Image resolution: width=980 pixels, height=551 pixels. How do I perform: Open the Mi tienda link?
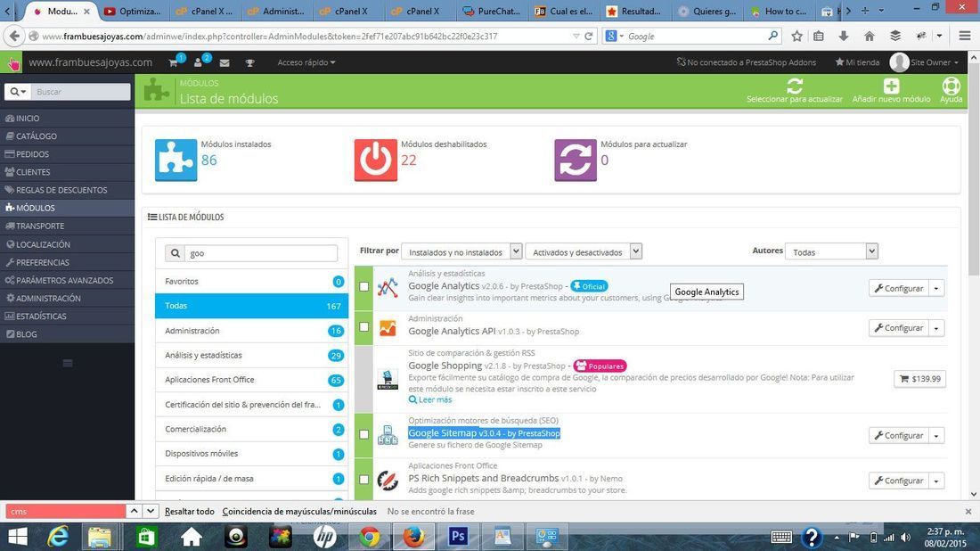(x=857, y=62)
